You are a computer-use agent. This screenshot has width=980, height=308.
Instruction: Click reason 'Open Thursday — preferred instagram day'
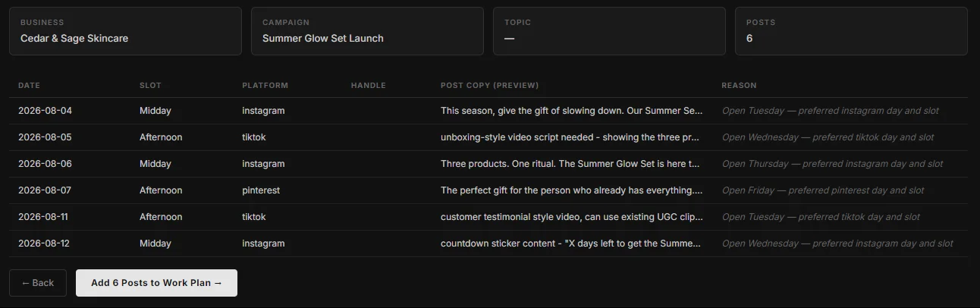point(833,164)
